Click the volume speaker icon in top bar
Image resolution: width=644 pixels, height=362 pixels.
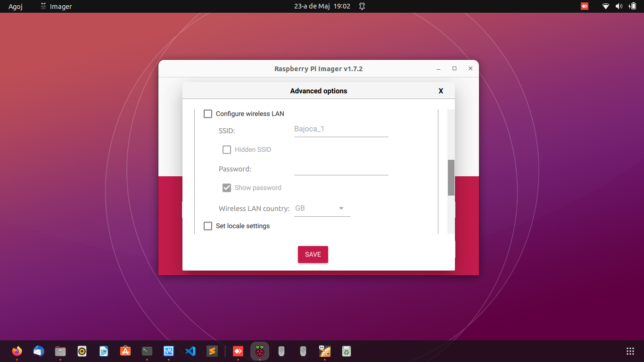(619, 6)
